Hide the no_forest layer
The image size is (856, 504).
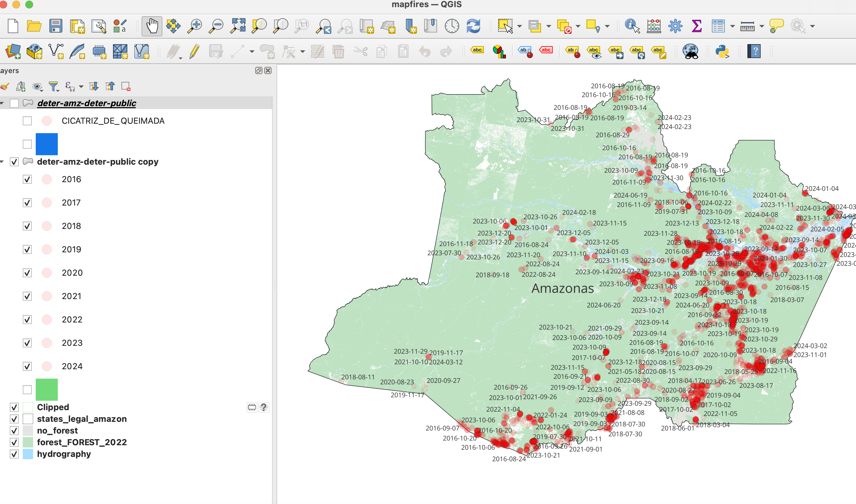point(14,431)
